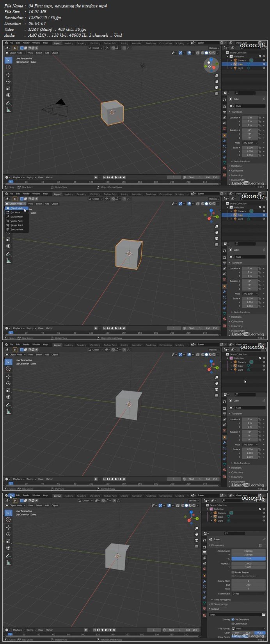Open the Options dropdown in the 00:02:26 viewport

click(214, 350)
